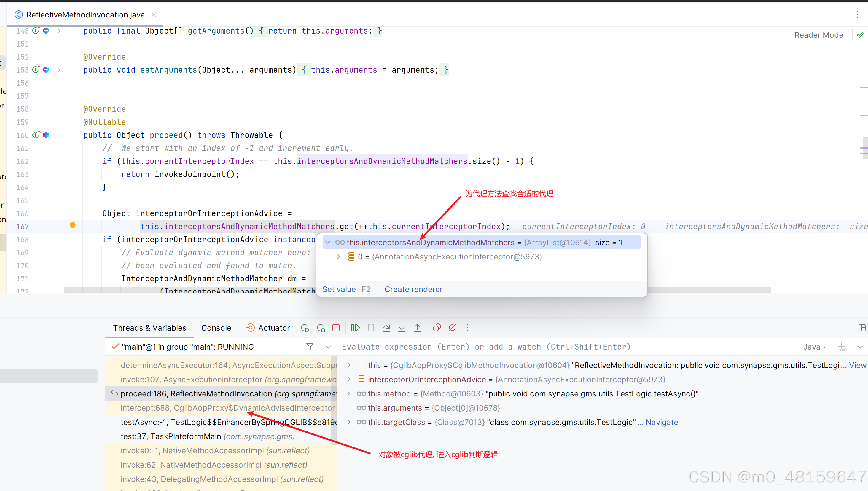This screenshot has height=491, width=868.
Task: Switch to the Console tab
Action: pyautogui.click(x=216, y=328)
